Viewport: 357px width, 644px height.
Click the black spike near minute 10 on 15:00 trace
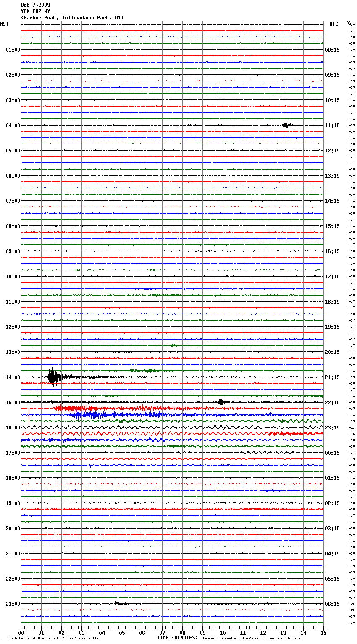pos(220,402)
